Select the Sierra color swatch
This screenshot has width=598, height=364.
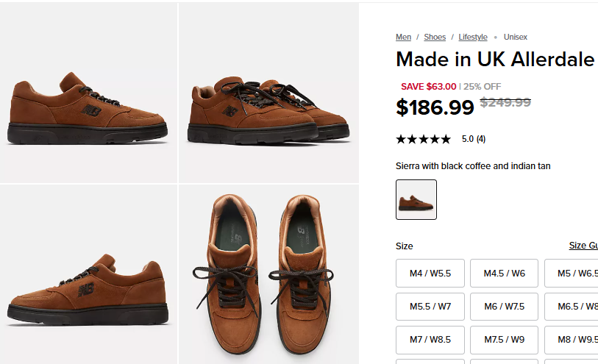click(416, 199)
